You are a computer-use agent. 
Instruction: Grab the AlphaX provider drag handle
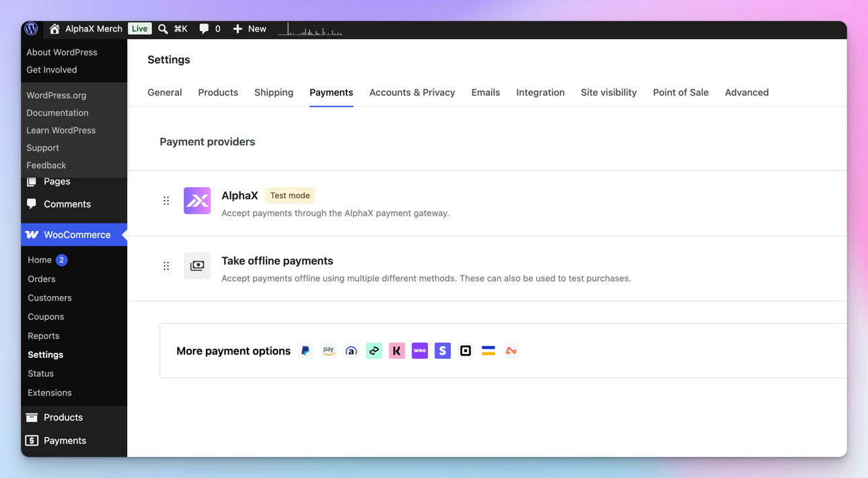coord(166,201)
